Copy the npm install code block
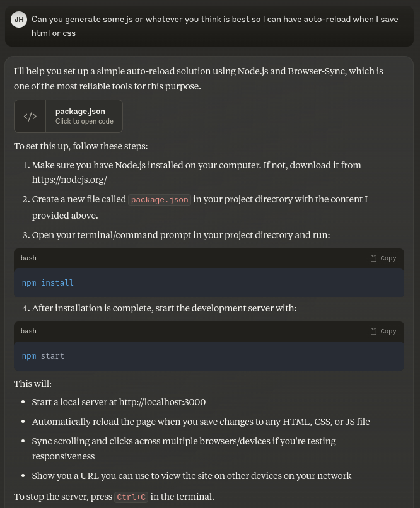Viewport: 420px width, 508px height. [x=383, y=258]
